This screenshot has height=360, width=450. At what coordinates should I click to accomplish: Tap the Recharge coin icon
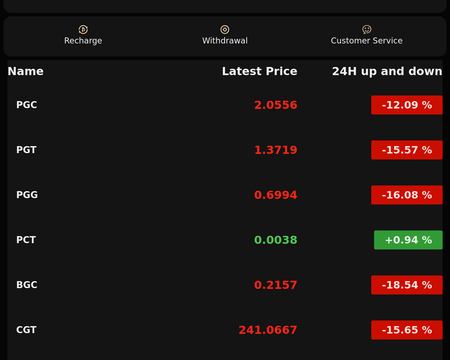[x=83, y=30]
